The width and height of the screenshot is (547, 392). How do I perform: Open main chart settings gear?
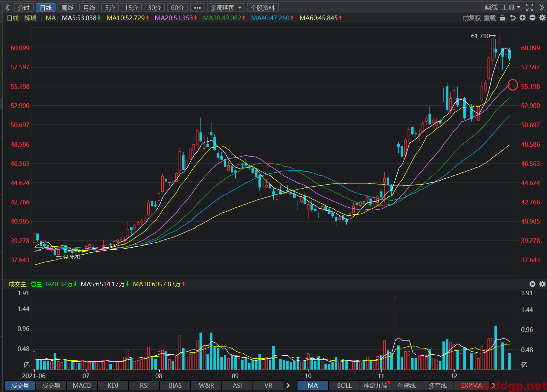[542, 18]
